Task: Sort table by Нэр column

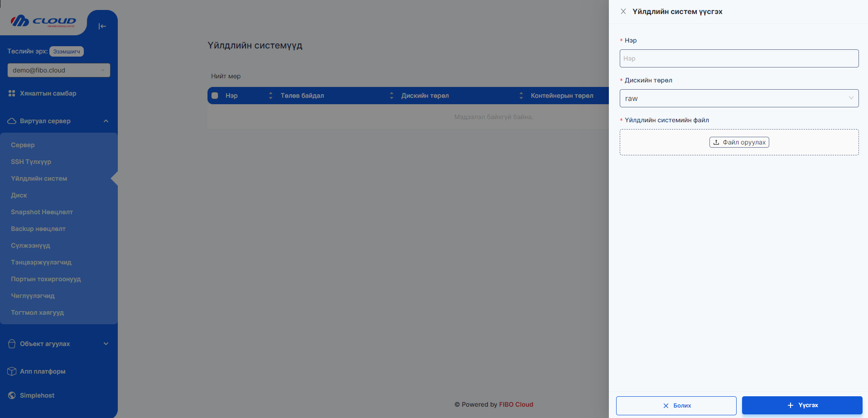Action: point(270,96)
